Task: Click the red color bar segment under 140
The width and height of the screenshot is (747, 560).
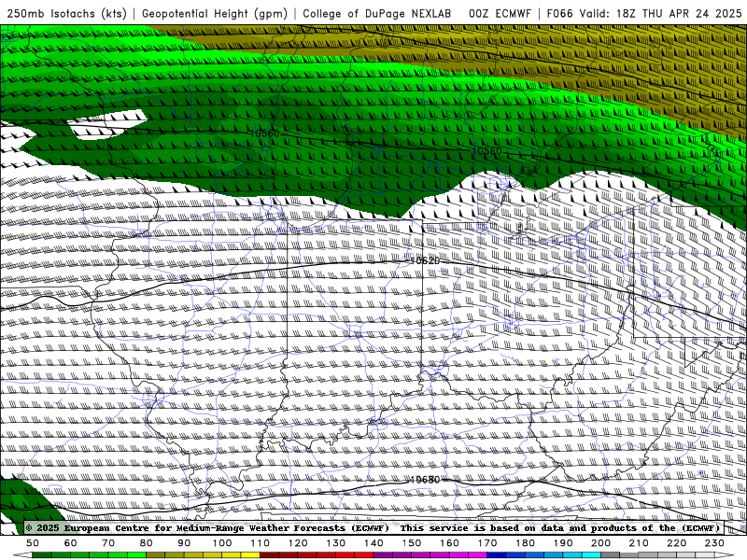Action: [364, 555]
